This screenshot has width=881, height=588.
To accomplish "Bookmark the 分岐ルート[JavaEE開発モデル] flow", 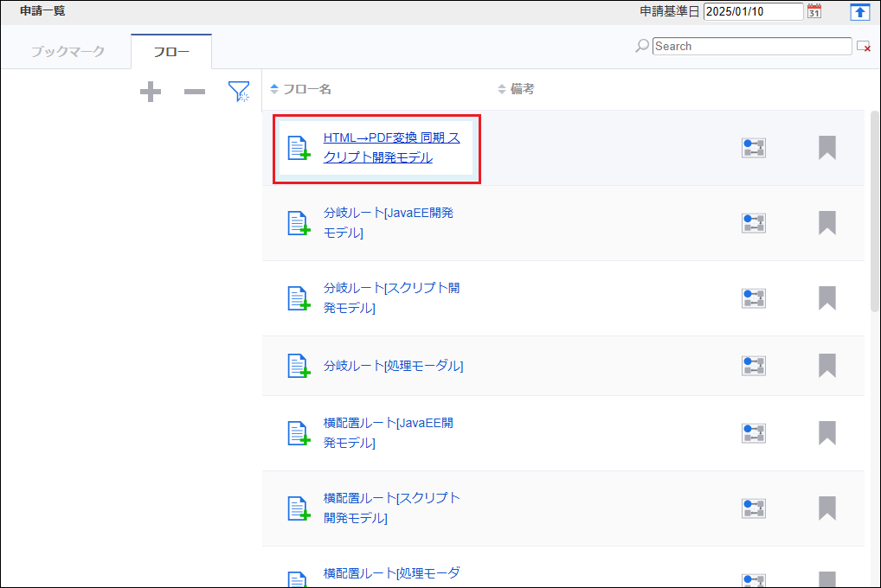I will [826, 223].
